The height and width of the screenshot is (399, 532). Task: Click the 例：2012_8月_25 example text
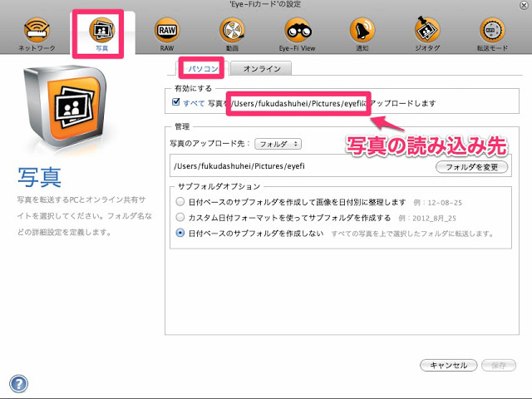pos(427,218)
